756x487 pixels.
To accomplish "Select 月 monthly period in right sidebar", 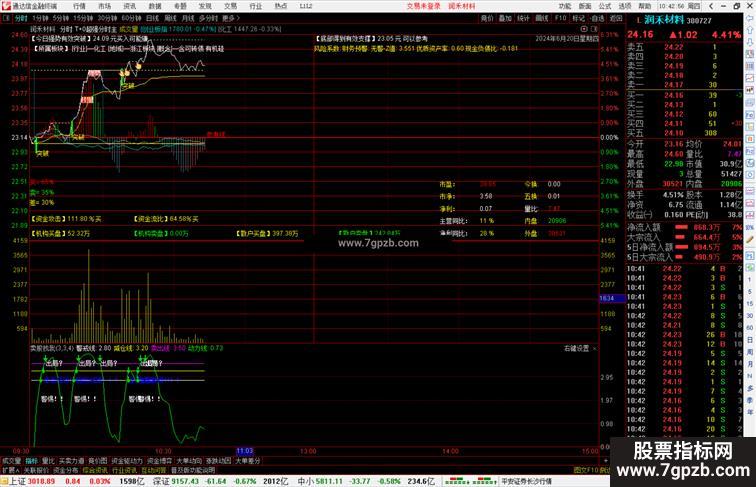I will coord(750,364).
